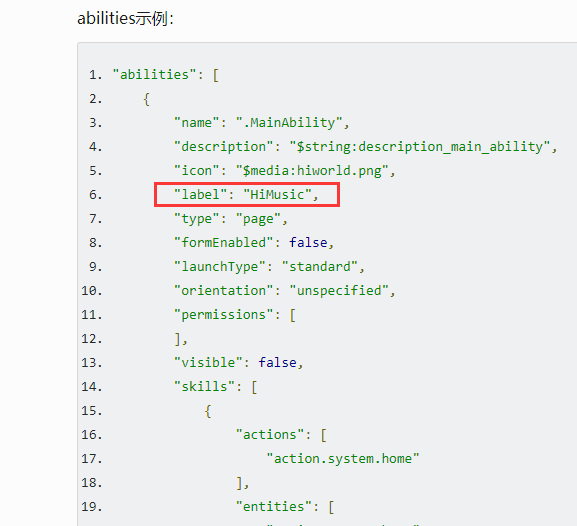The width and height of the screenshot is (577, 526).
Task: Click the "standard" launchType value
Action: [320, 266]
